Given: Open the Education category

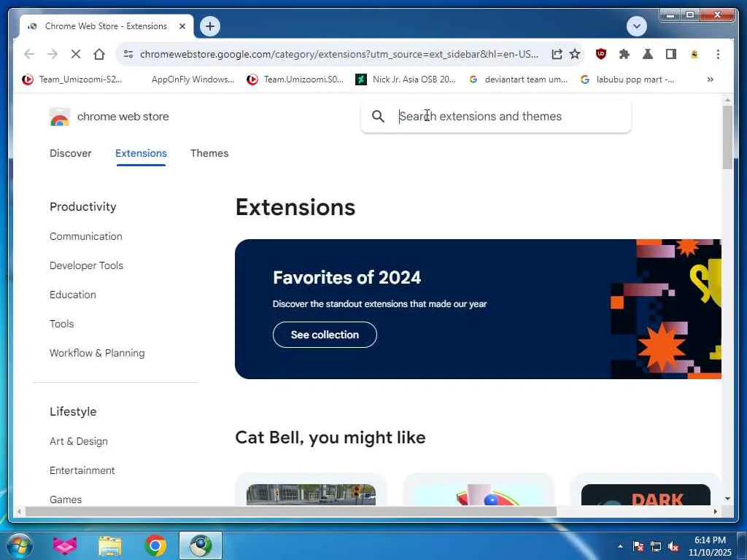Looking at the screenshot, I should [73, 295].
